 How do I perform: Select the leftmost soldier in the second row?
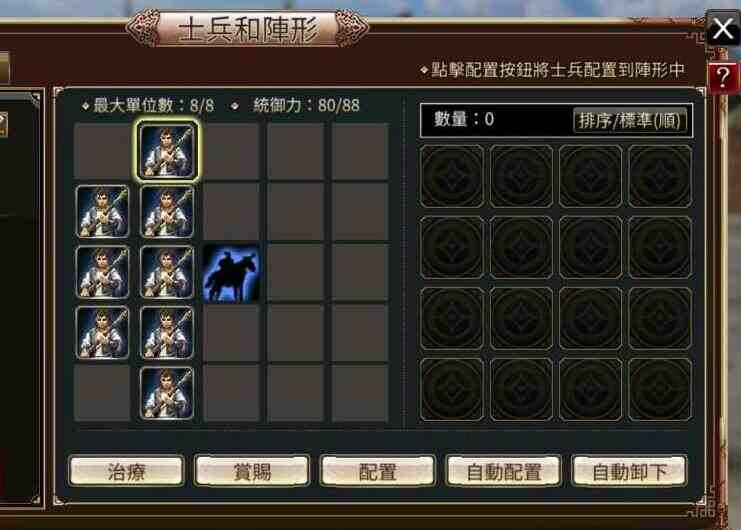coord(103,211)
